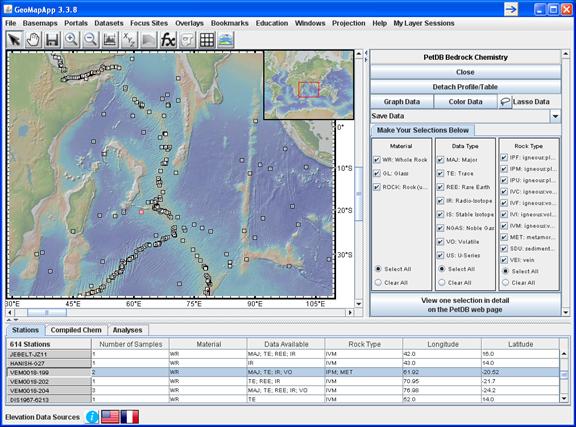Click PetDB panel scroll up arrow
This screenshot has width=576, height=427.
tap(566, 54)
